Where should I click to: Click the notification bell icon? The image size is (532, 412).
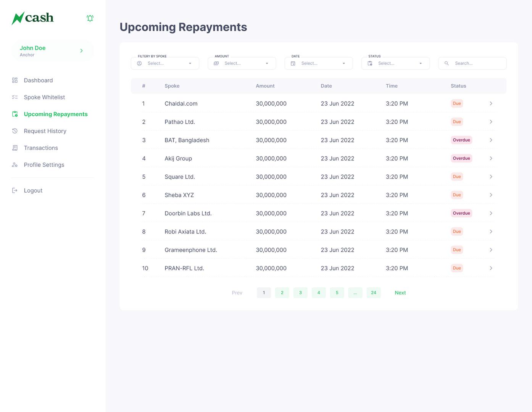(90, 18)
